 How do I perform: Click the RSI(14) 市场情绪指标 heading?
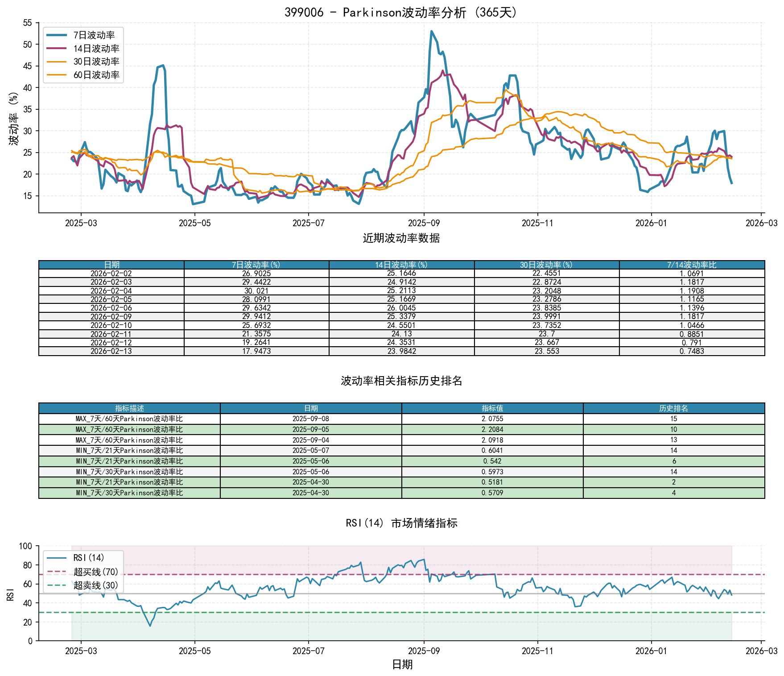point(401,523)
